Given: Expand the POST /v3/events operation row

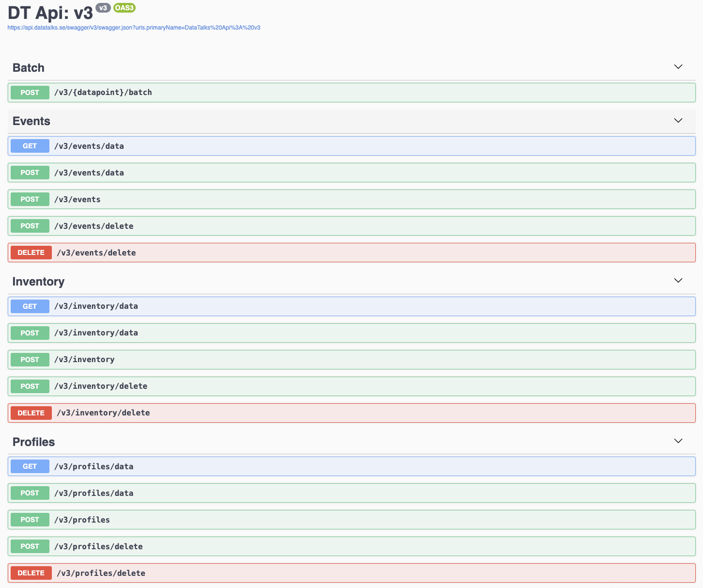Looking at the screenshot, I should pyautogui.click(x=352, y=199).
